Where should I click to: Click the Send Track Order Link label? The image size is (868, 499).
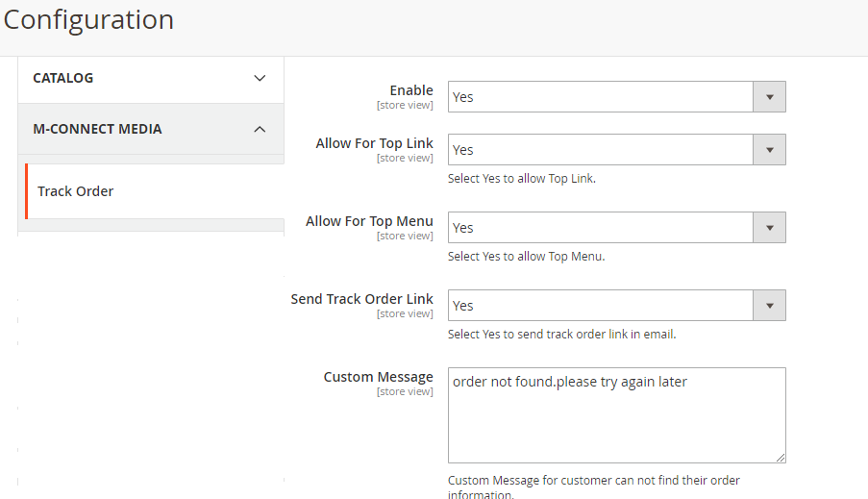361,299
